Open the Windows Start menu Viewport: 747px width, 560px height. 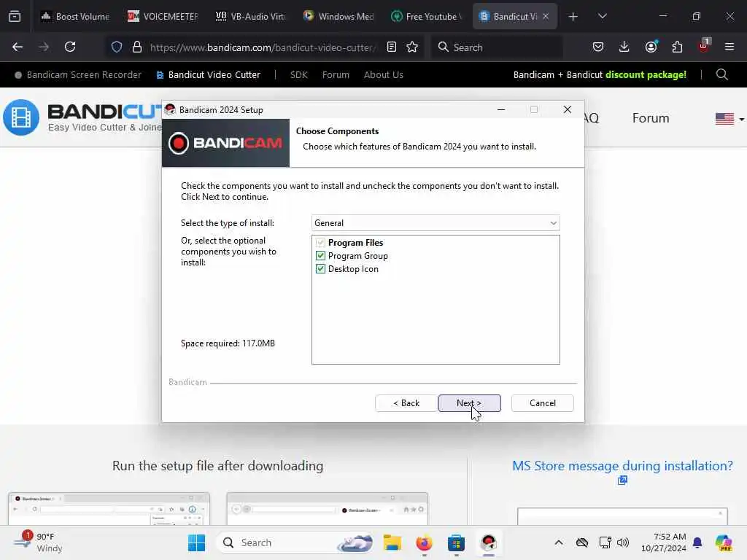pos(196,542)
